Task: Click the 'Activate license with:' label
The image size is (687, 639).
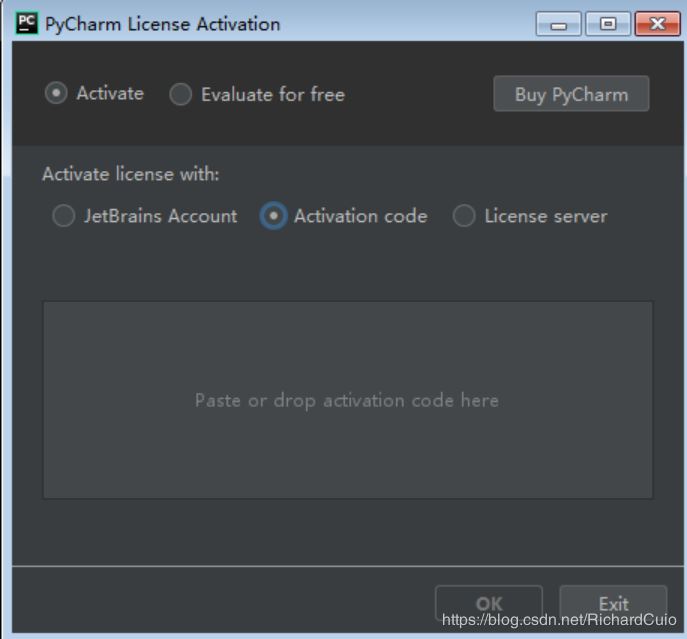Action: click(131, 174)
